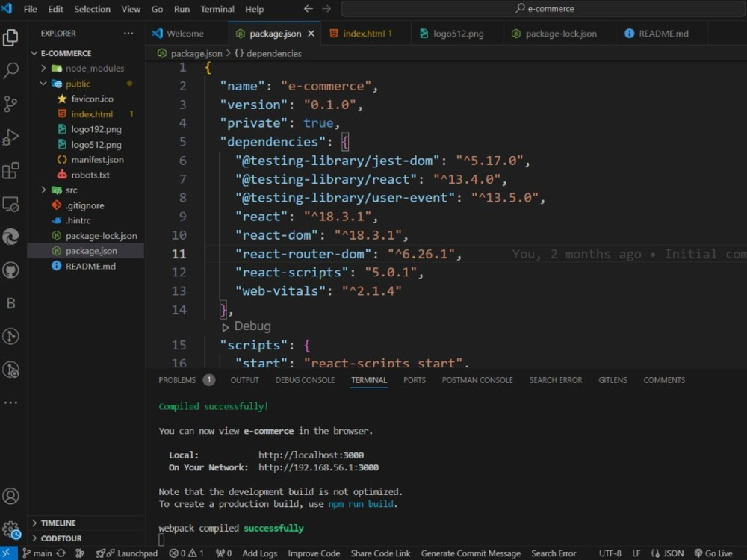Open the GitHub view icon

pos(10,270)
